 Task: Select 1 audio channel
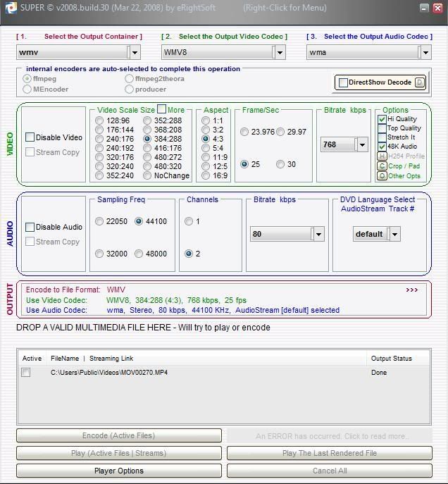tap(189, 221)
